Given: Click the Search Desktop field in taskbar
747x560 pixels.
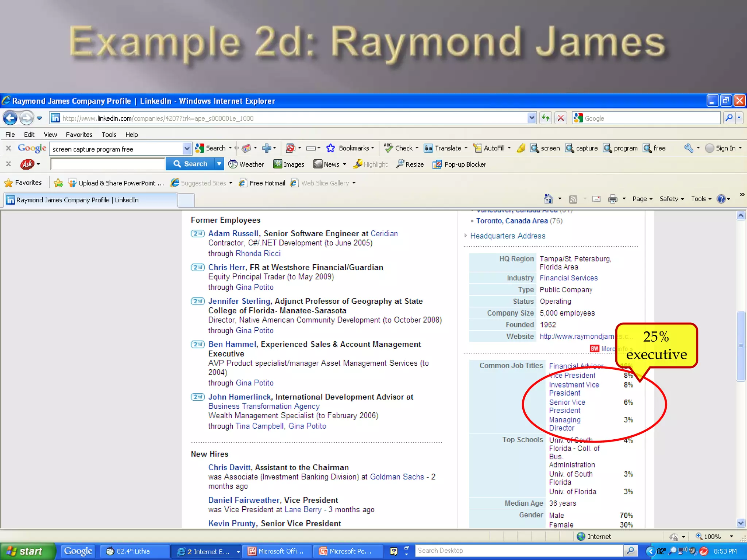Looking at the screenshot, I should [x=519, y=551].
